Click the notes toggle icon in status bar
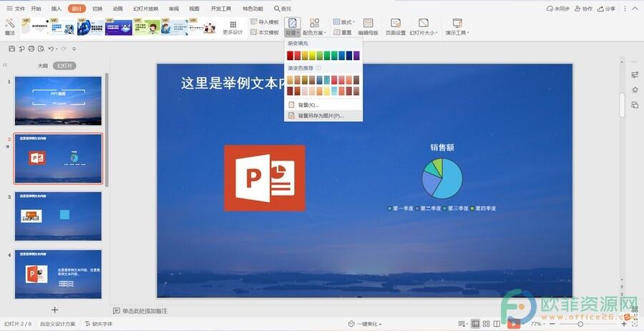Image resolution: width=644 pixels, height=331 pixels. [x=462, y=324]
